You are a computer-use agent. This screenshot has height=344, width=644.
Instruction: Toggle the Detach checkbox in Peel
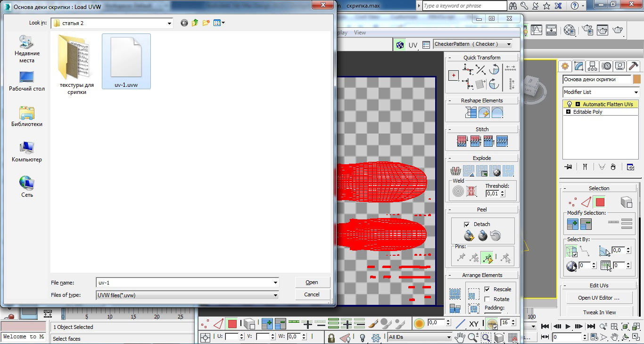pyautogui.click(x=467, y=224)
